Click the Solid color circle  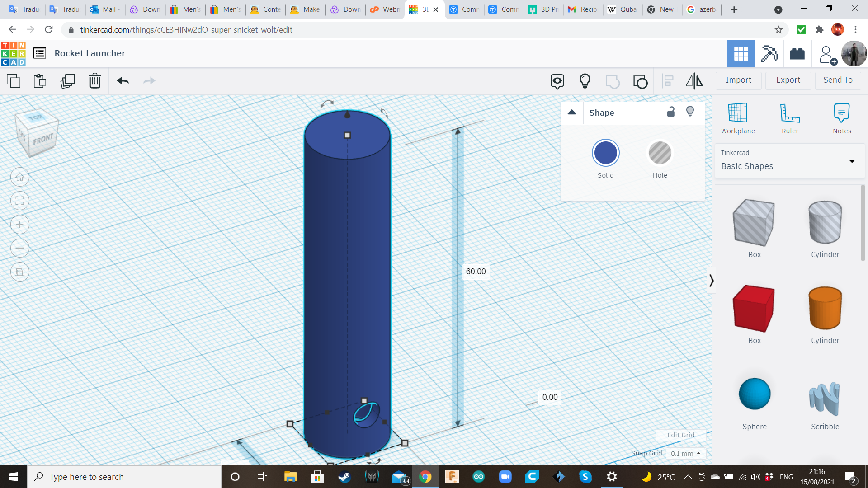[x=605, y=153]
